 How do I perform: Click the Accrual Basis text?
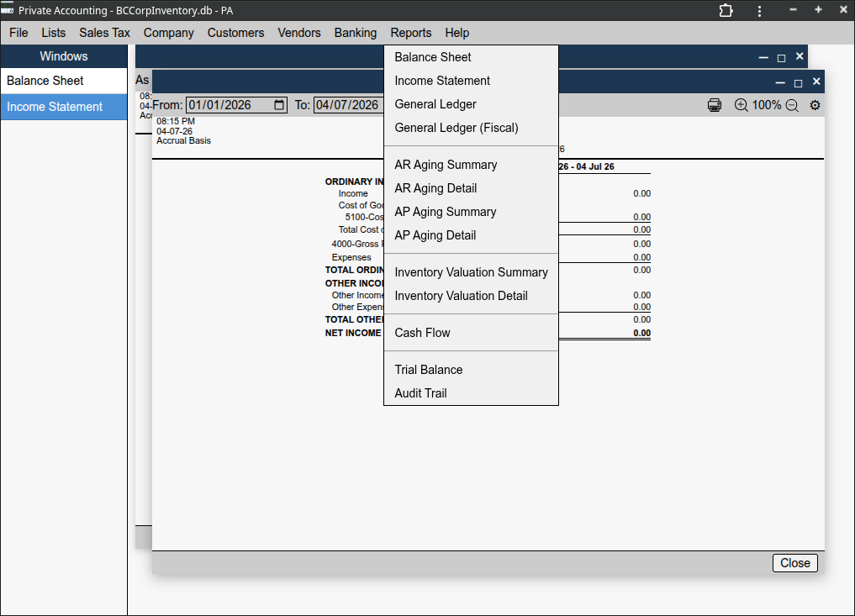coord(183,140)
